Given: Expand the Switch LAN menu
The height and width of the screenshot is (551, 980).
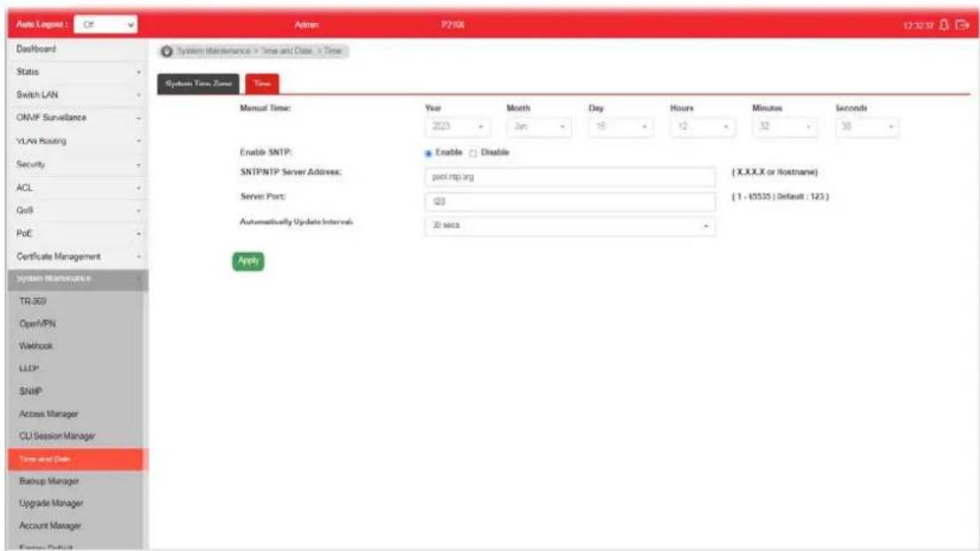Looking at the screenshot, I should 78,95.
